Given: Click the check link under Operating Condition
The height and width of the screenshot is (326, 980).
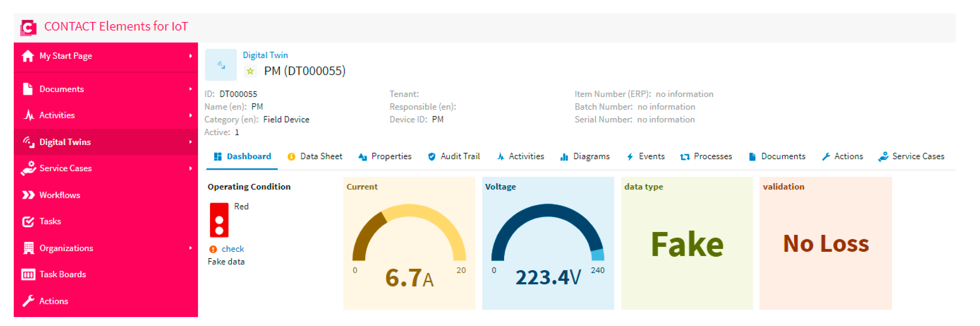Looking at the screenshot, I should click(233, 249).
